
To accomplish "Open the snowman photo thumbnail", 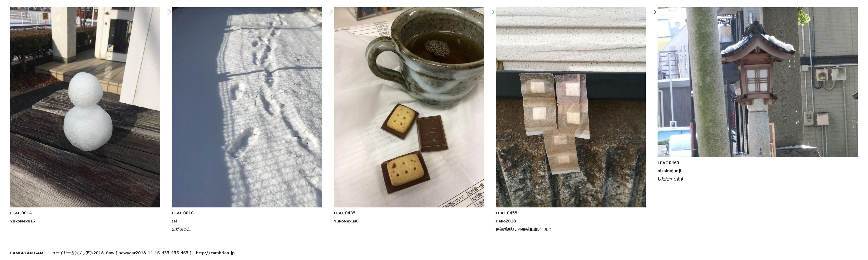I will pyautogui.click(x=85, y=107).
